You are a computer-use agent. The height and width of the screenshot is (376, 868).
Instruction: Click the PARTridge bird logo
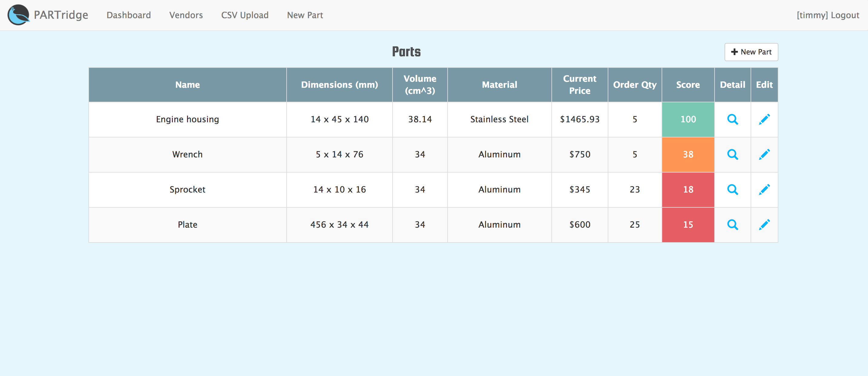pos(18,15)
